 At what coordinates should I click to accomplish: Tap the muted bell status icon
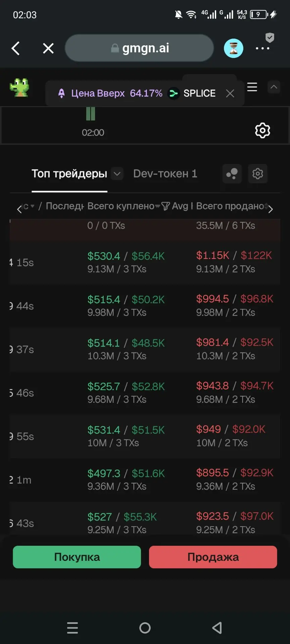(179, 14)
